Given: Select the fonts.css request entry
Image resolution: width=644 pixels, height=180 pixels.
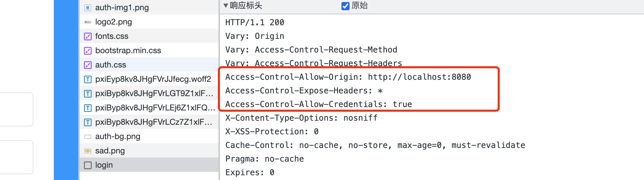Looking at the screenshot, I should tap(112, 36).
